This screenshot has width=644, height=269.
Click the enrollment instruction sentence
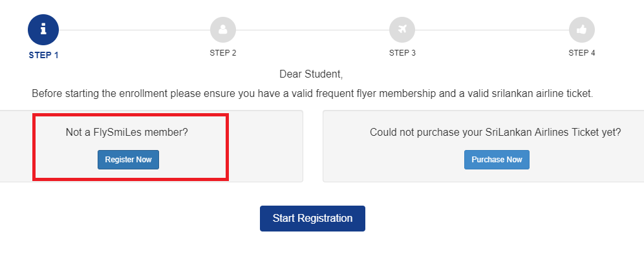tap(312, 94)
